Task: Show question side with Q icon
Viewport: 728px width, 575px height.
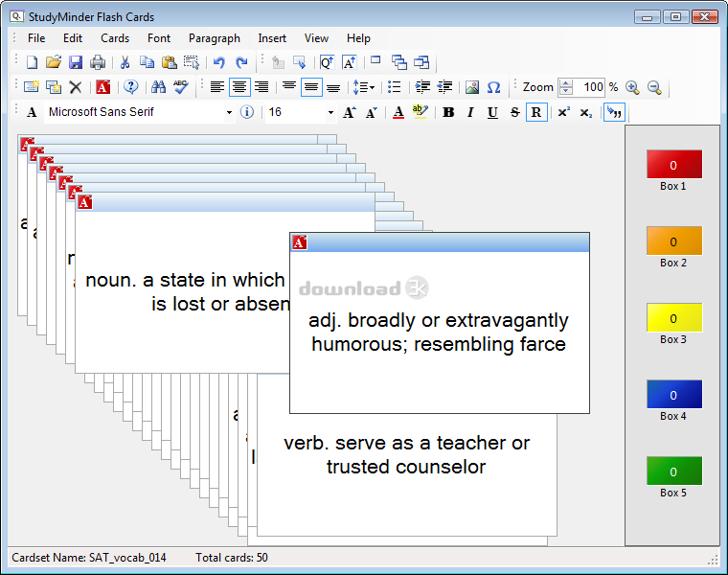Action: (327, 62)
